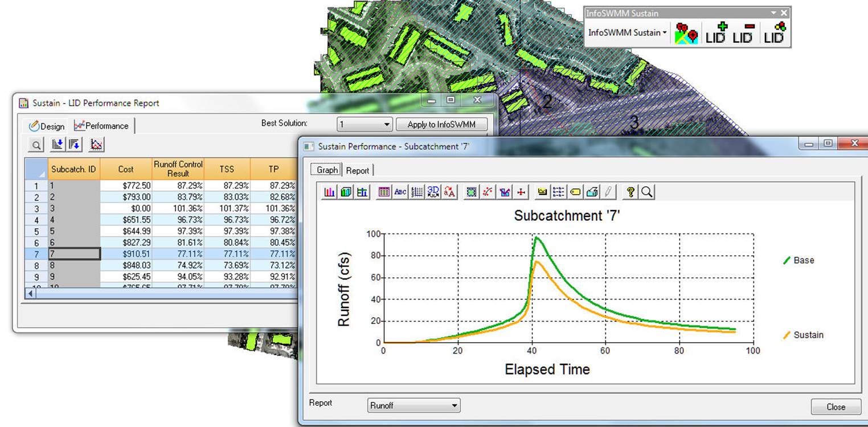Select the Report tab in Sustain Performance
This screenshot has width=868, height=427.
pos(358,169)
